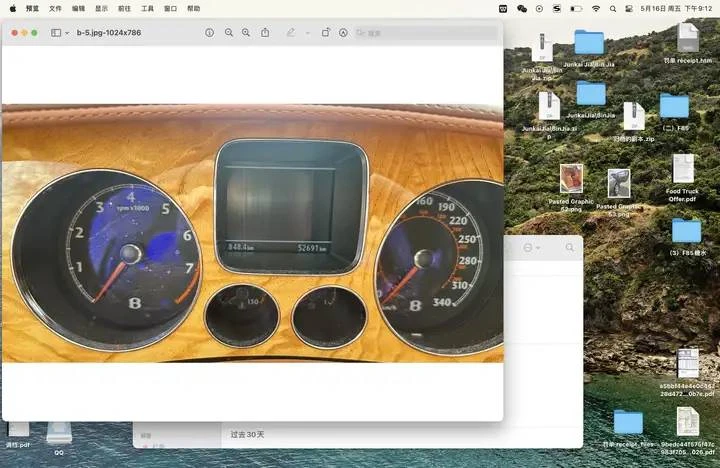
Task: Zoom out the image in Preview
Action: [229, 33]
